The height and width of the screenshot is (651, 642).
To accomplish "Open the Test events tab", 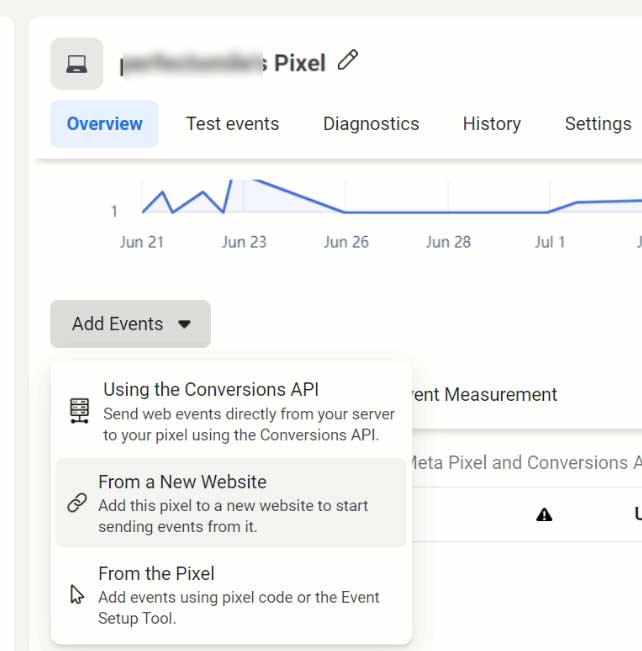I will (x=232, y=124).
